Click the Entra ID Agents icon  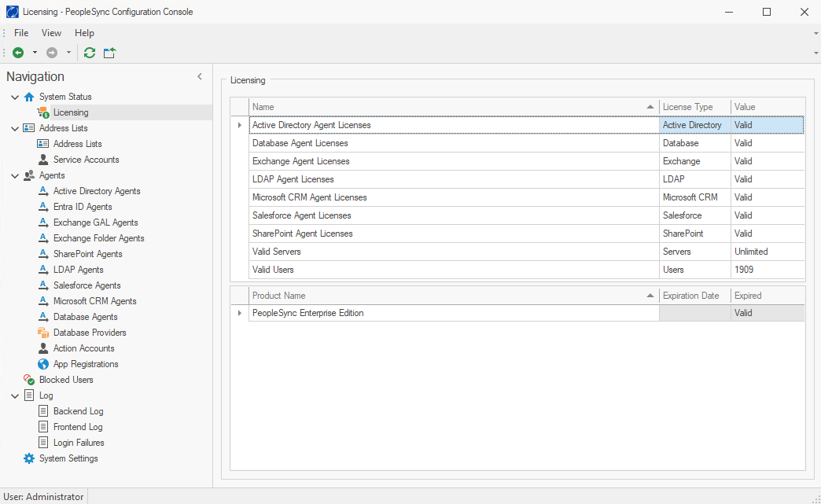click(43, 207)
